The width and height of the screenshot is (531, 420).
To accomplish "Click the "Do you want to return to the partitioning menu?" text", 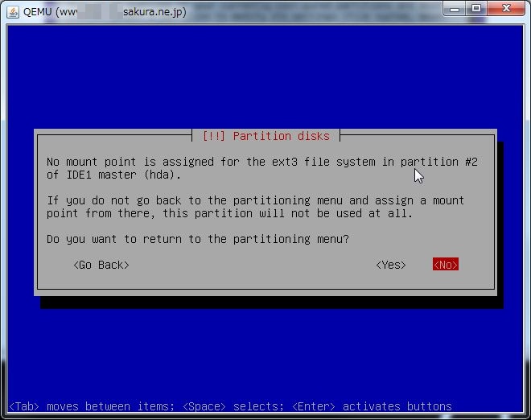I will click(198, 239).
